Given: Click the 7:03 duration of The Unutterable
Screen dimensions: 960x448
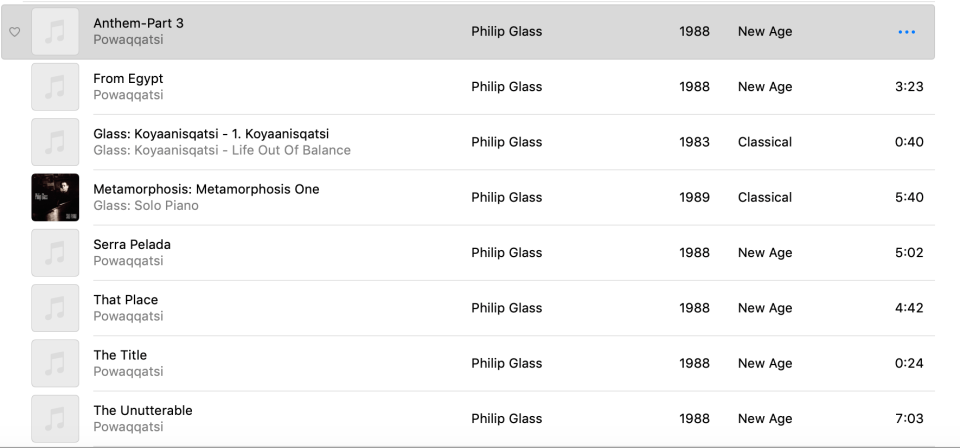Looking at the screenshot, I should pyautogui.click(x=908, y=419).
